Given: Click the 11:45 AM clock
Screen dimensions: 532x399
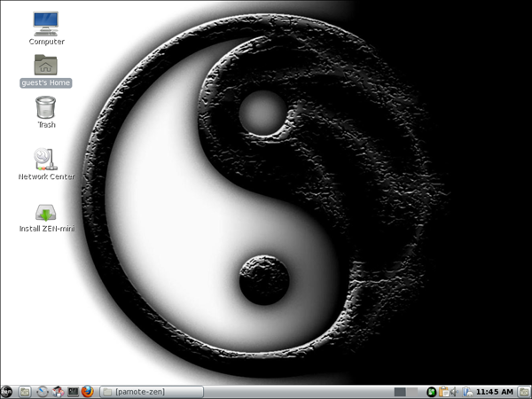Looking at the screenshot, I should point(495,391).
